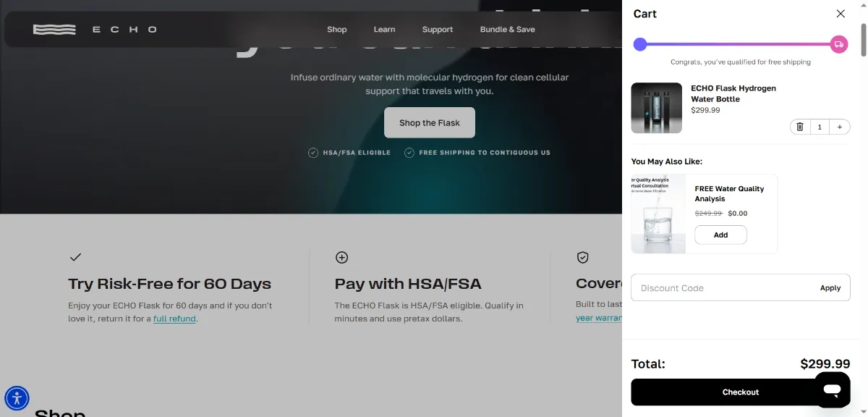Viewport: 868px width, 417px height.
Task: Click the Pay with HSA/FSA heading
Action: tap(408, 284)
